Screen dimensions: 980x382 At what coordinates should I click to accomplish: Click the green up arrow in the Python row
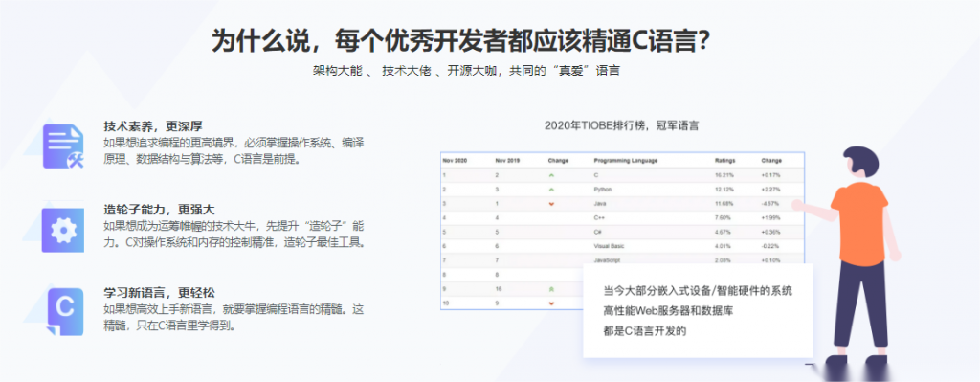(x=551, y=189)
